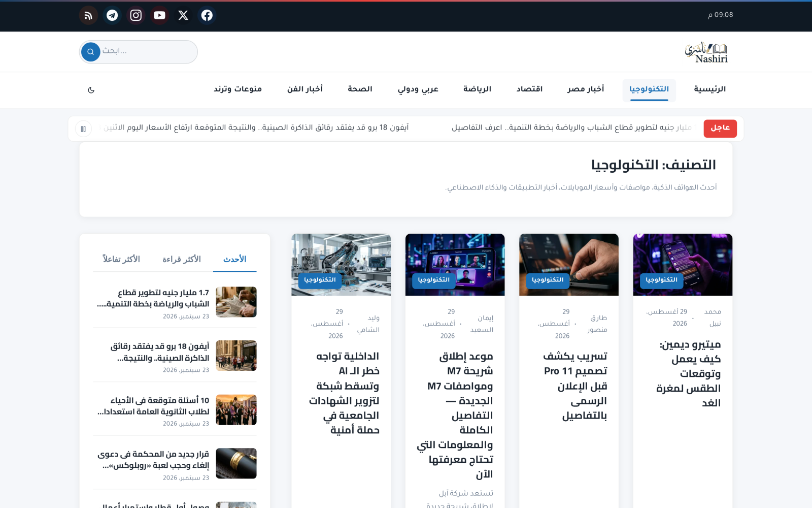Click the blue search magnifier button
The image size is (812, 508).
pyautogui.click(x=91, y=52)
